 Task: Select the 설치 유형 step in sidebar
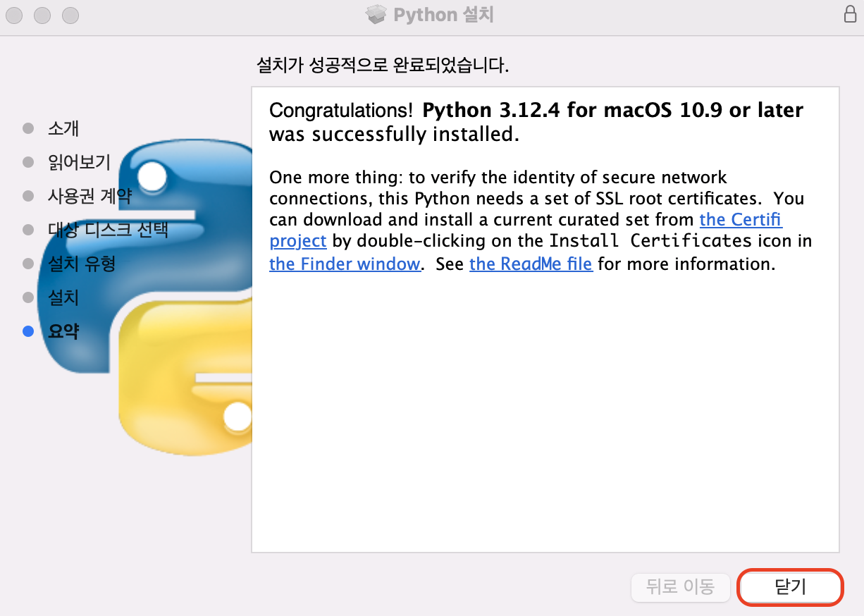pos(81,264)
